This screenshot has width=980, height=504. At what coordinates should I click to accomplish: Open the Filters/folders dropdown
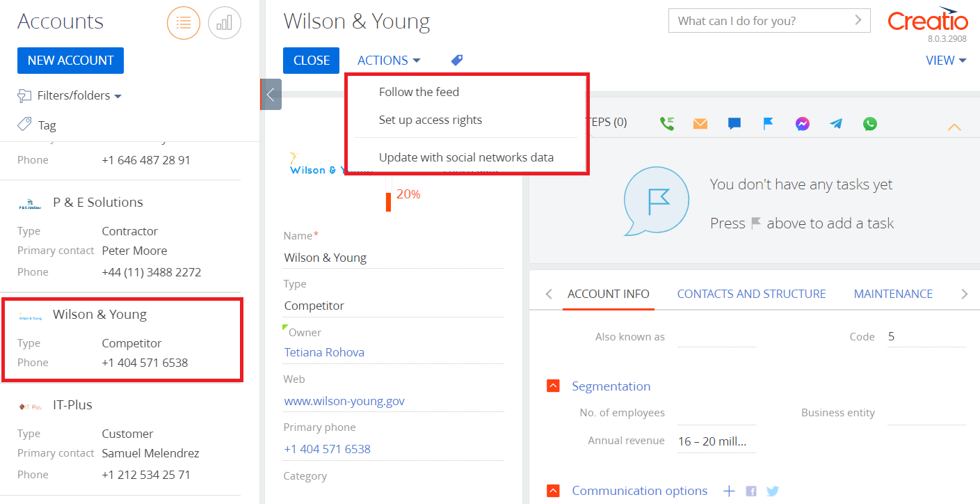(80, 95)
